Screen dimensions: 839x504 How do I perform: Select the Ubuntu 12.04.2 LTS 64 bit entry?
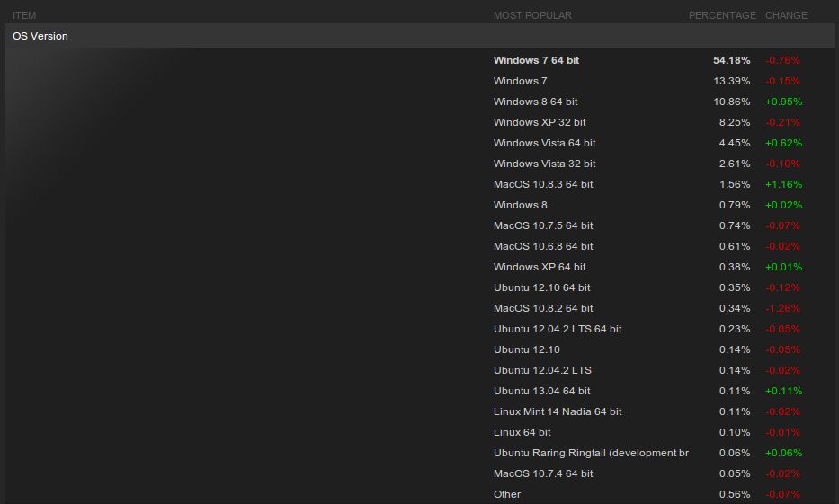(558, 329)
